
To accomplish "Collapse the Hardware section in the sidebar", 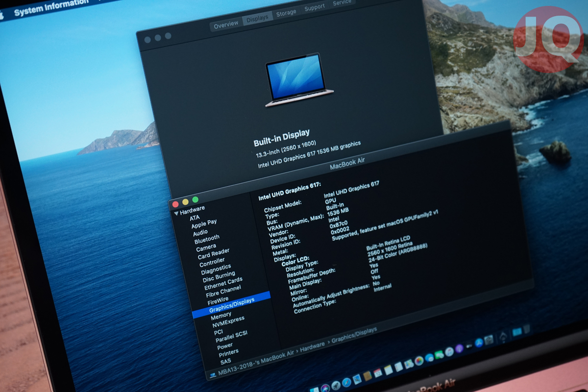I will click(176, 213).
